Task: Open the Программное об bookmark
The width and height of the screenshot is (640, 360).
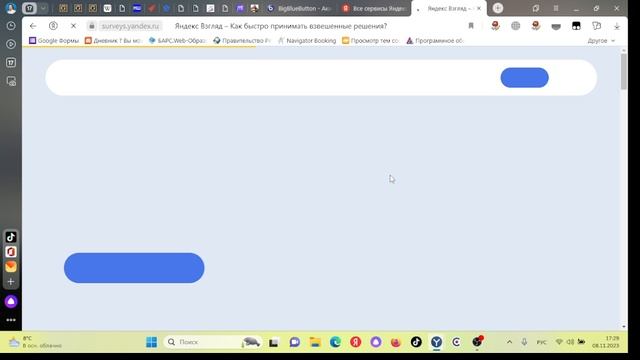Action: click(435, 41)
